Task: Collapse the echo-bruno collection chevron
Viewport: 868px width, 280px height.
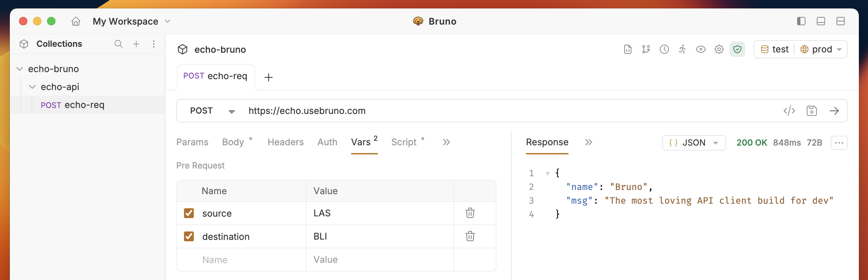Action: click(x=20, y=69)
